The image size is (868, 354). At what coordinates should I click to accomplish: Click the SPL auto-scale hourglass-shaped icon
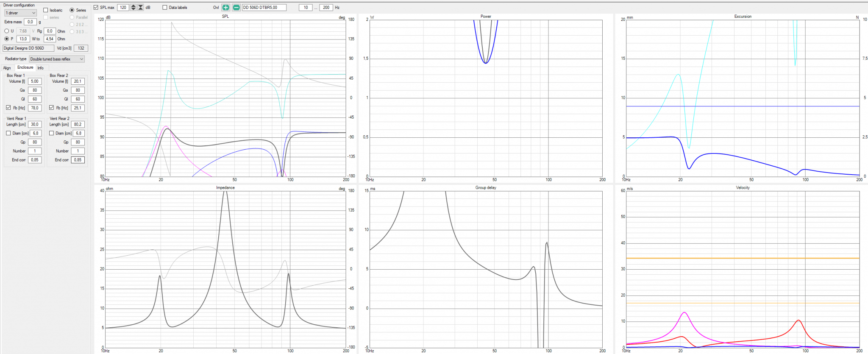point(141,8)
